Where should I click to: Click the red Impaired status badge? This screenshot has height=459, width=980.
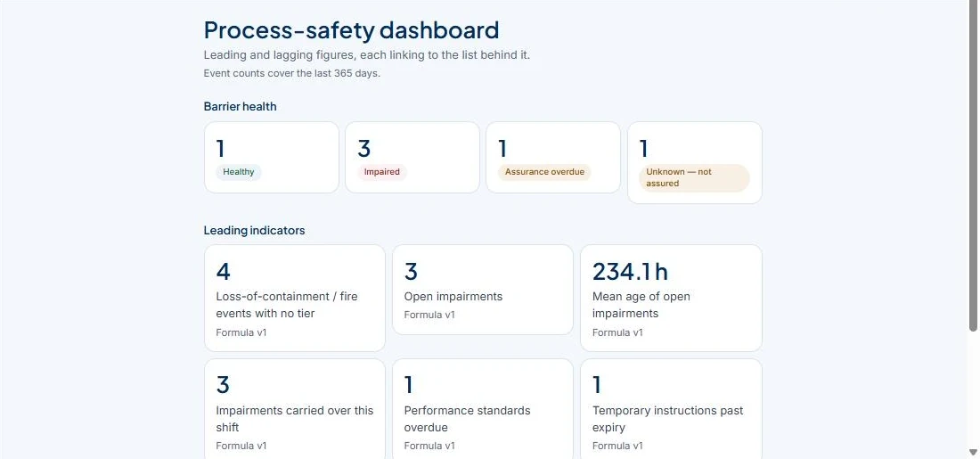click(x=382, y=172)
